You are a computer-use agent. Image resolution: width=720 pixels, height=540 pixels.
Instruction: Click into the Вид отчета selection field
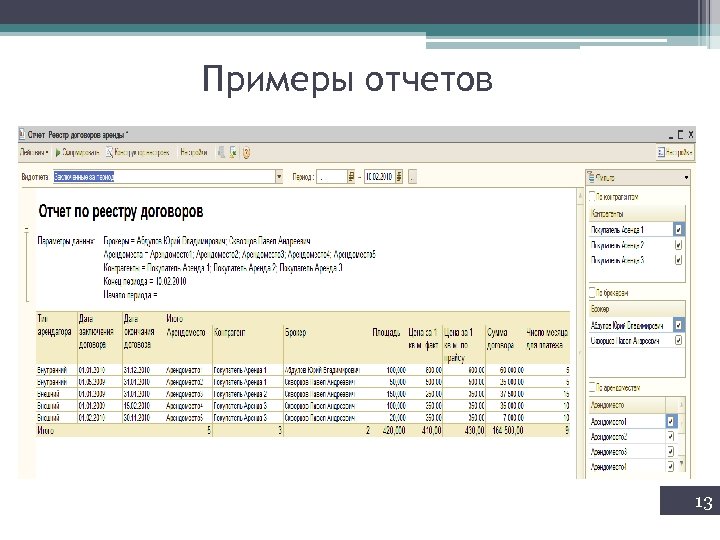coord(164,177)
